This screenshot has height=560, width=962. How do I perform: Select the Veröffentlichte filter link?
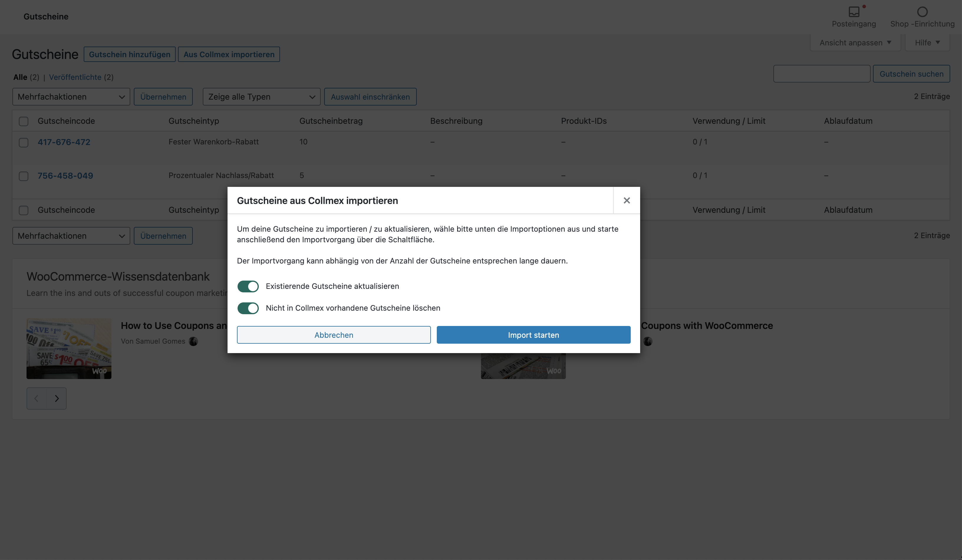75,77
